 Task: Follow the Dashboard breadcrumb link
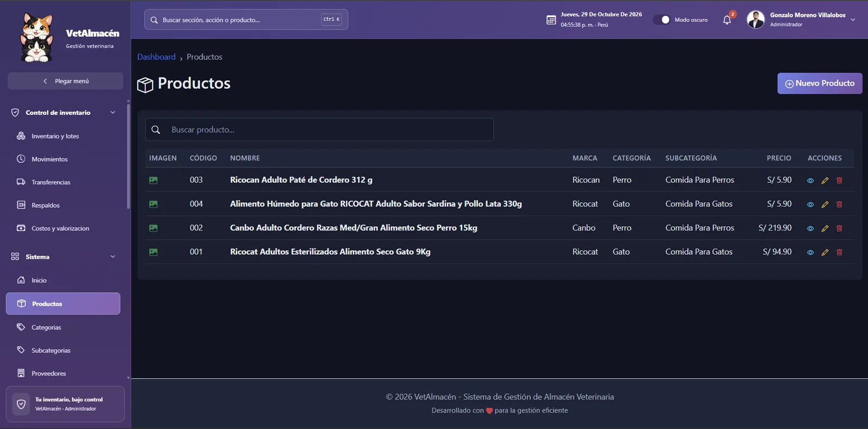click(156, 57)
